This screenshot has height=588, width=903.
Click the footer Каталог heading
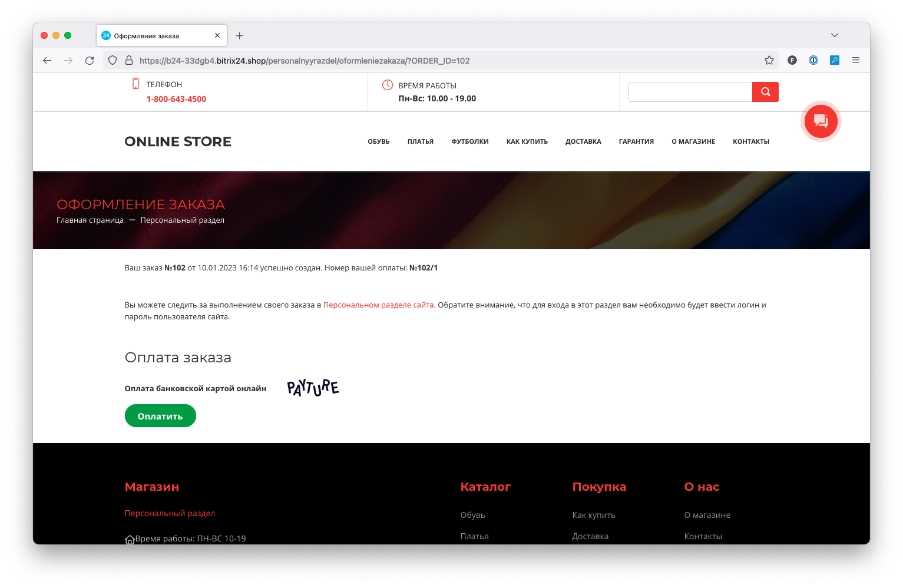coord(485,487)
